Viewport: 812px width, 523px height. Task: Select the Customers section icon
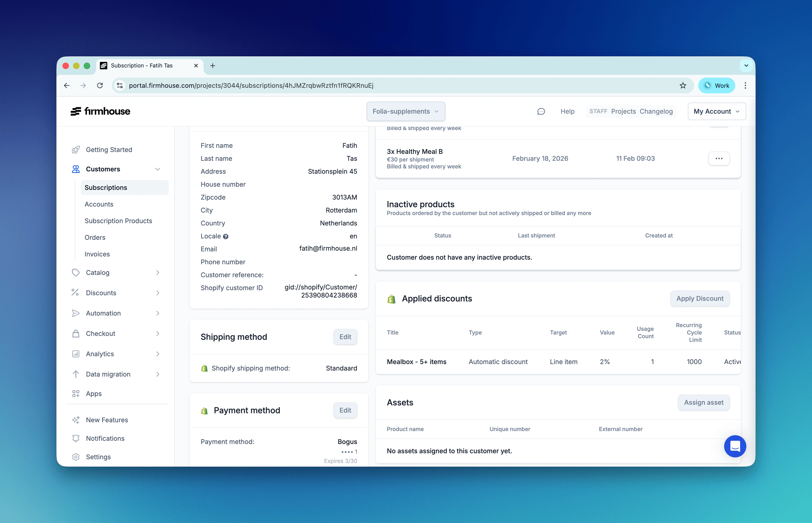pos(76,169)
